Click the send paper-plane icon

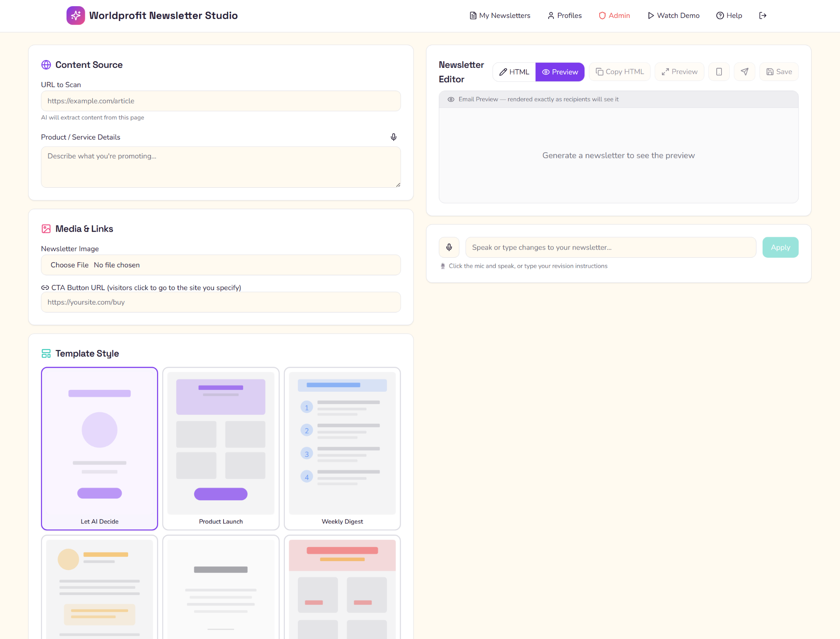[x=745, y=72]
